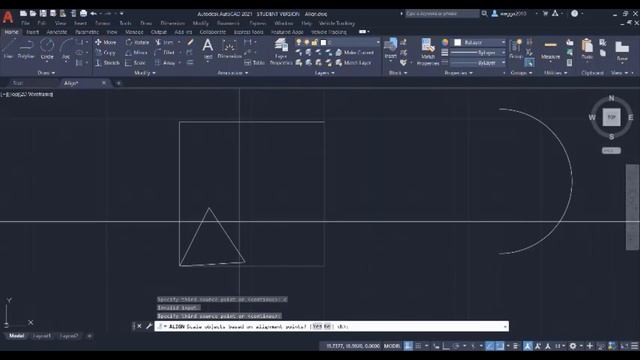The width and height of the screenshot is (640, 360).
Task: Click the Plot print icon
Action: tap(83, 13)
